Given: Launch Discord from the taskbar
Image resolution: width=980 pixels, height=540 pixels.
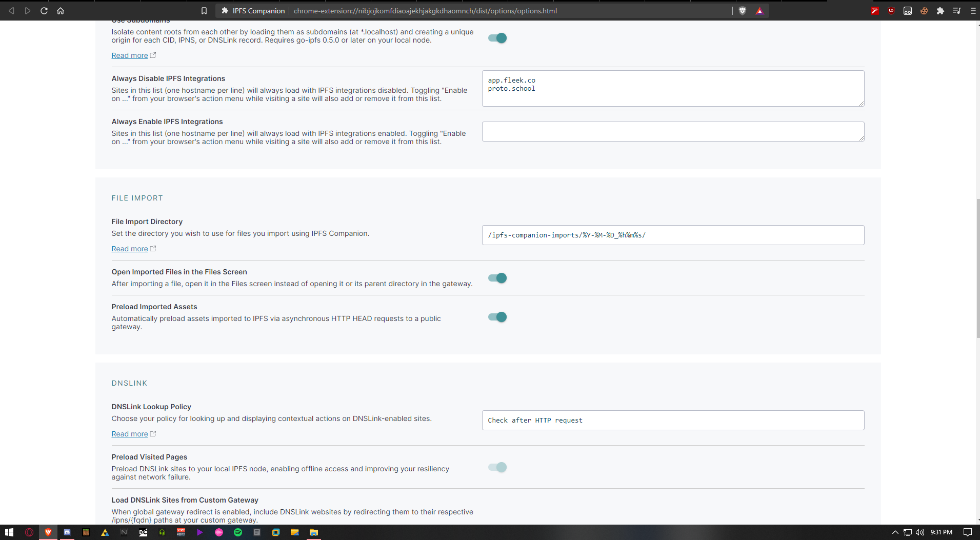Looking at the screenshot, I should [67, 532].
